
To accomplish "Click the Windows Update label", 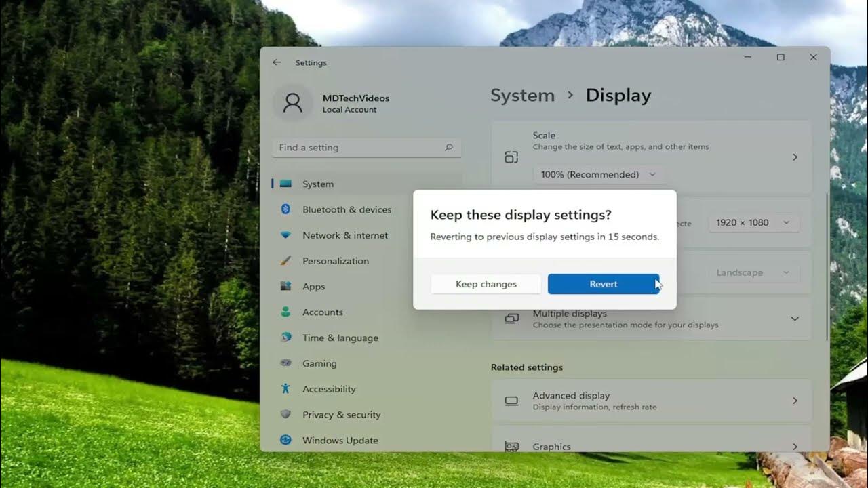I will (x=340, y=440).
